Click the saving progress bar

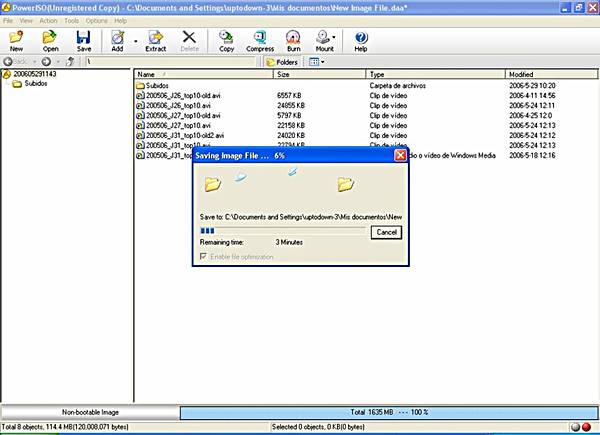tap(283, 231)
